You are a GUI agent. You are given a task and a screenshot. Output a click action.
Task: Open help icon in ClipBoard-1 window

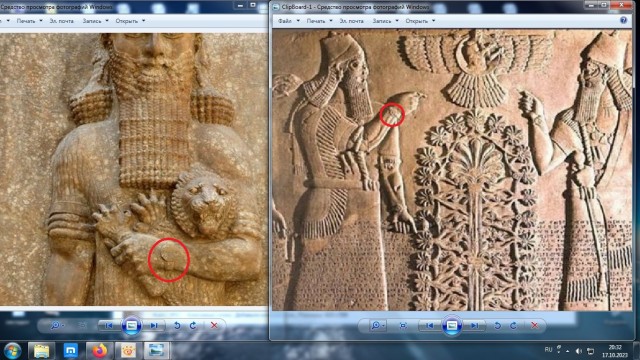(x=623, y=20)
